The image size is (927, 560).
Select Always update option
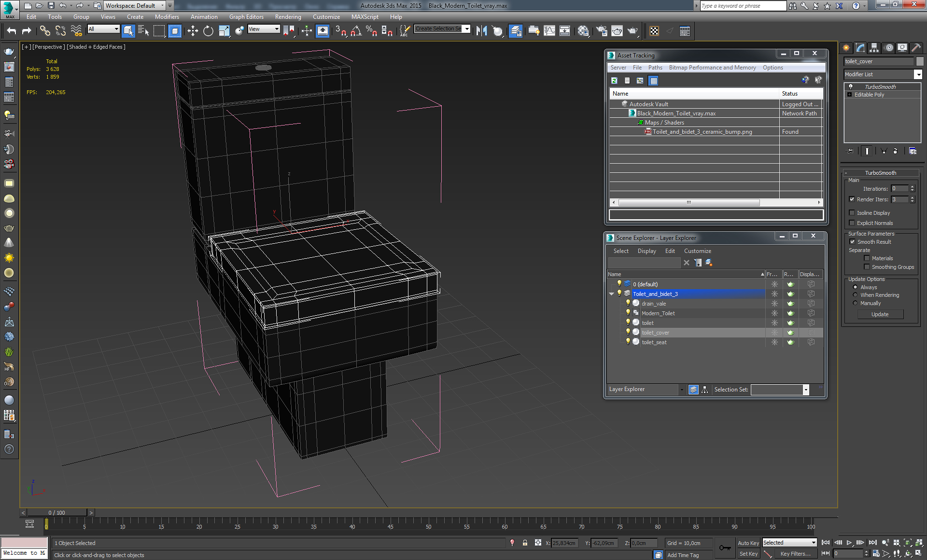[855, 287]
